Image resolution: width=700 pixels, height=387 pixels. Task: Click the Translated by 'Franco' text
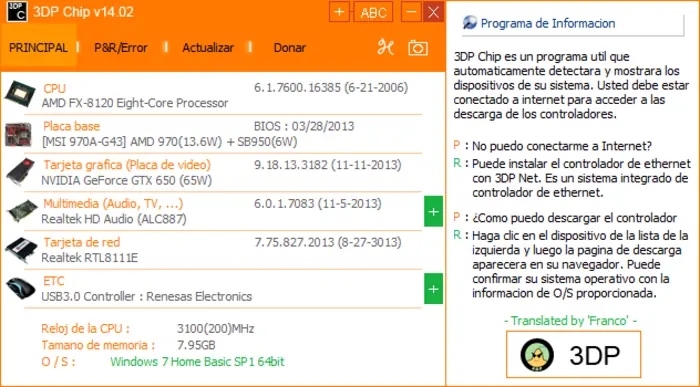(x=571, y=320)
